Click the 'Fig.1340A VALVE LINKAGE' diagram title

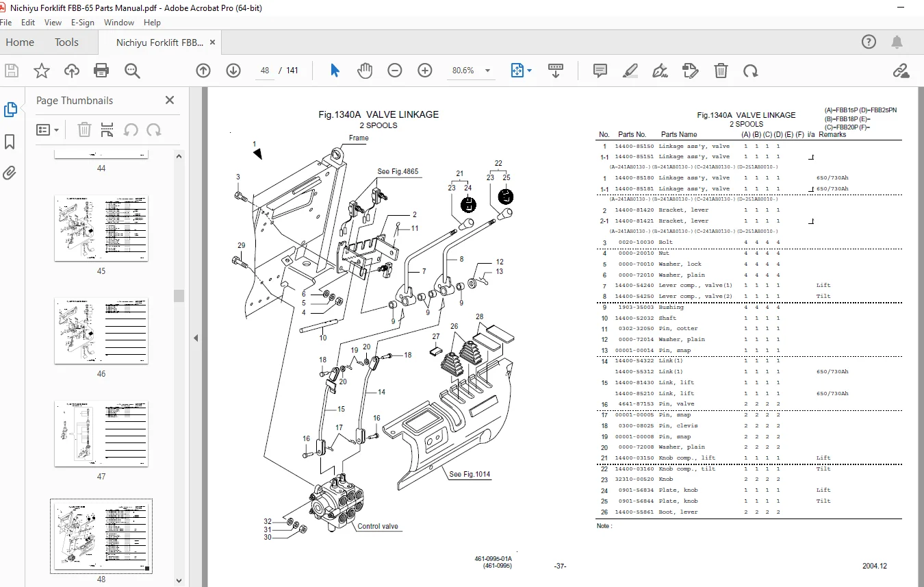(x=378, y=114)
